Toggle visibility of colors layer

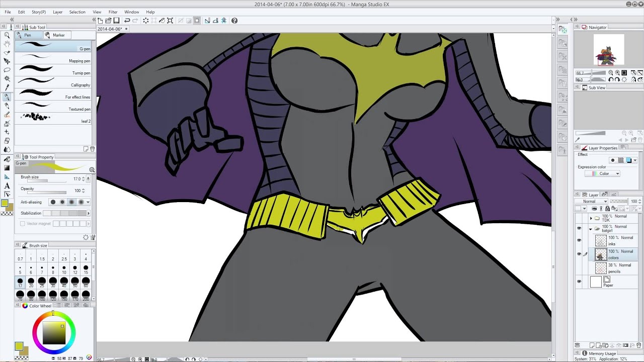click(579, 254)
